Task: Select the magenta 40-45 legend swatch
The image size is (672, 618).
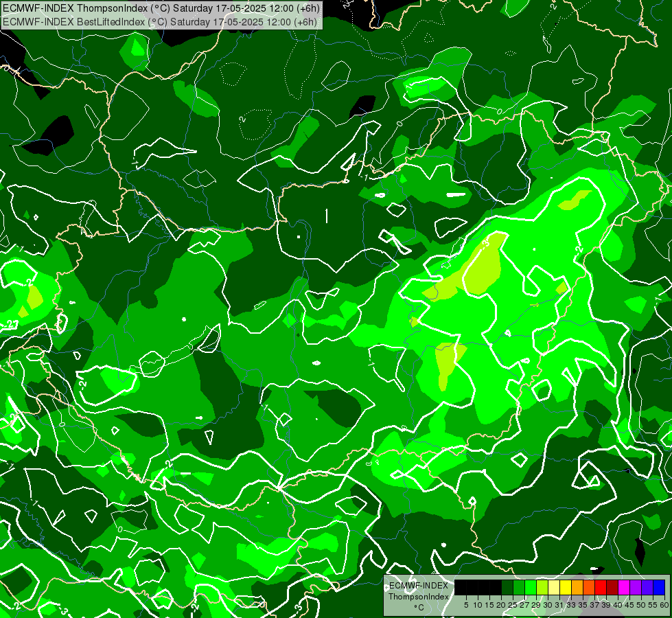Action: (624, 587)
